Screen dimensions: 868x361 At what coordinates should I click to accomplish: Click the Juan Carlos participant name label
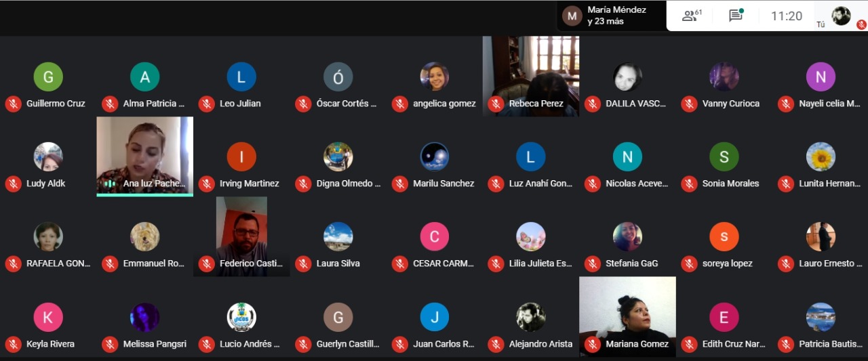443,344
